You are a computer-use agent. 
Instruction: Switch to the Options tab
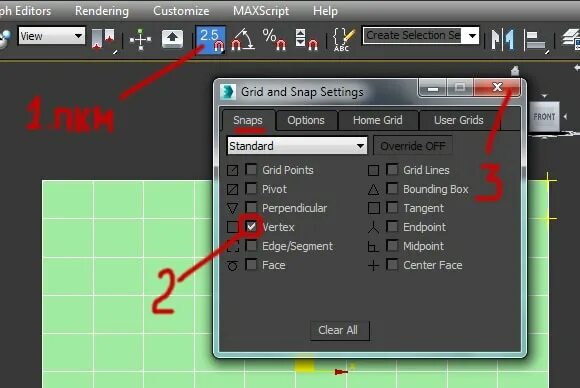[306, 120]
